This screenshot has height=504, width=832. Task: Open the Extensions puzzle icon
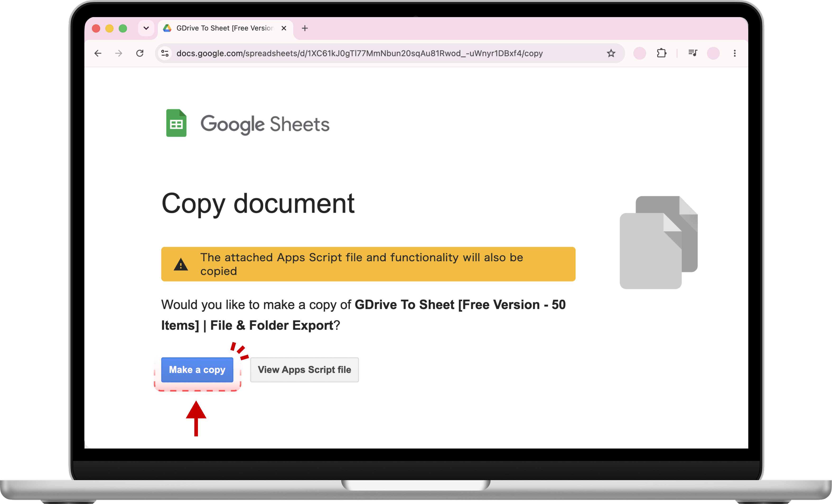pyautogui.click(x=662, y=53)
